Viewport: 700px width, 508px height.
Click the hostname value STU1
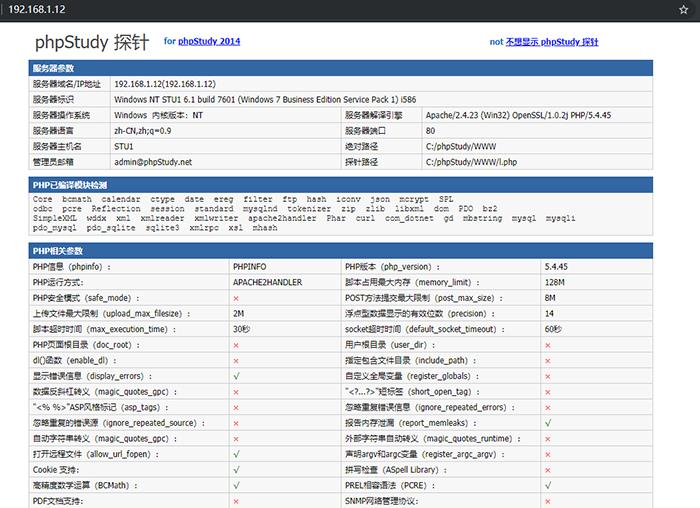(x=124, y=146)
